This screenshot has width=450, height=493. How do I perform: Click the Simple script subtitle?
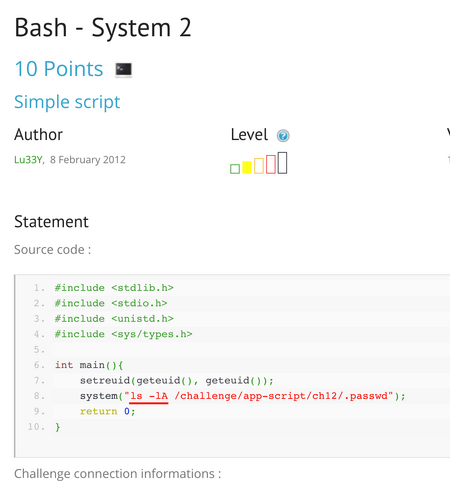(67, 102)
